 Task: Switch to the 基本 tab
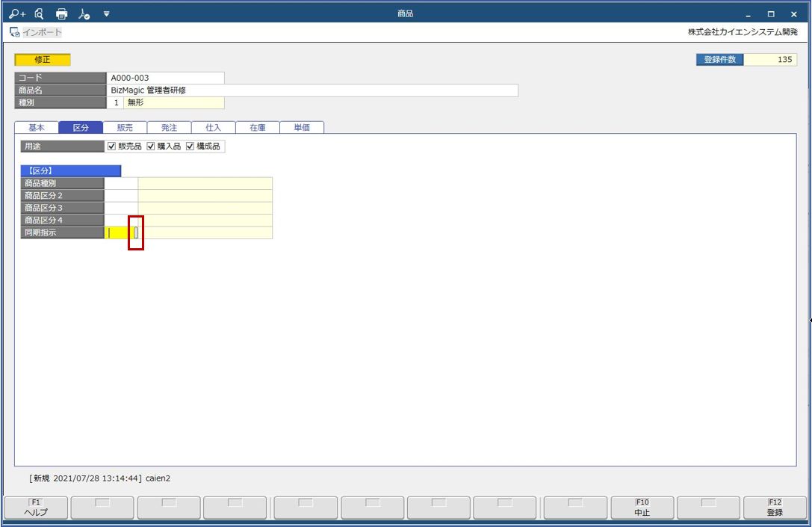coord(37,128)
